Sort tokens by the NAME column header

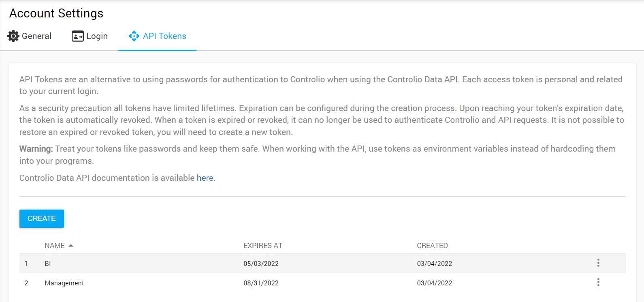[55, 246]
